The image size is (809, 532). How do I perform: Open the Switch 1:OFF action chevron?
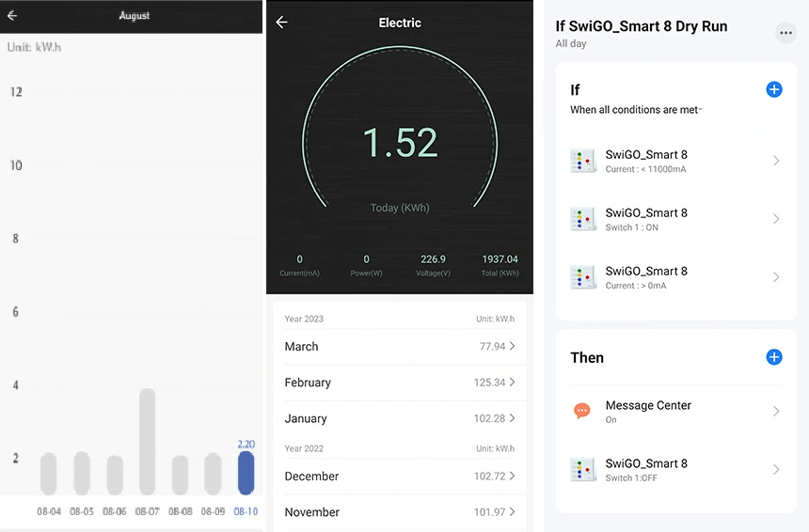(776, 470)
